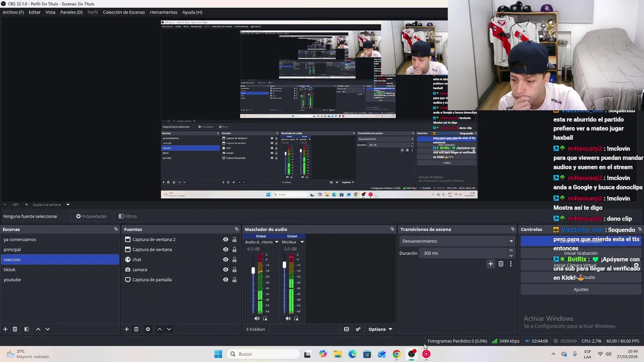The width and height of the screenshot is (644, 362).
Task: Add a scene transition with plus icon
Action: tap(491, 264)
